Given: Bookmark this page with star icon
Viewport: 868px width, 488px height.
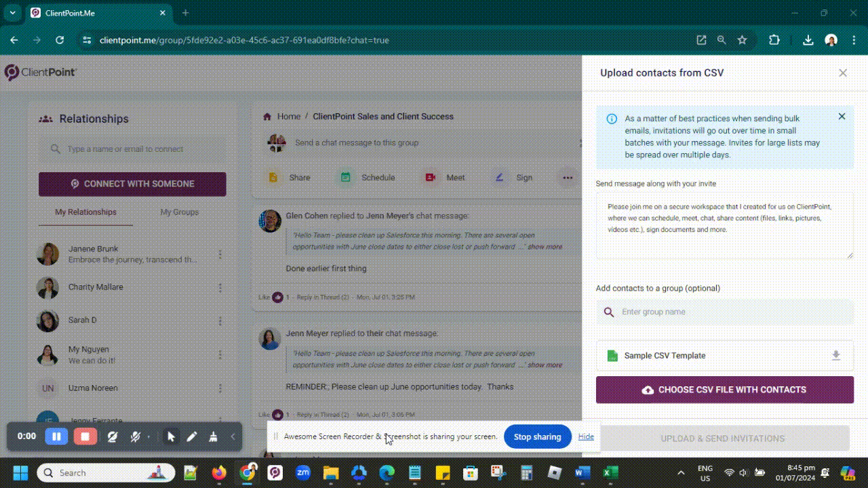Looking at the screenshot, I should point(742,40).
